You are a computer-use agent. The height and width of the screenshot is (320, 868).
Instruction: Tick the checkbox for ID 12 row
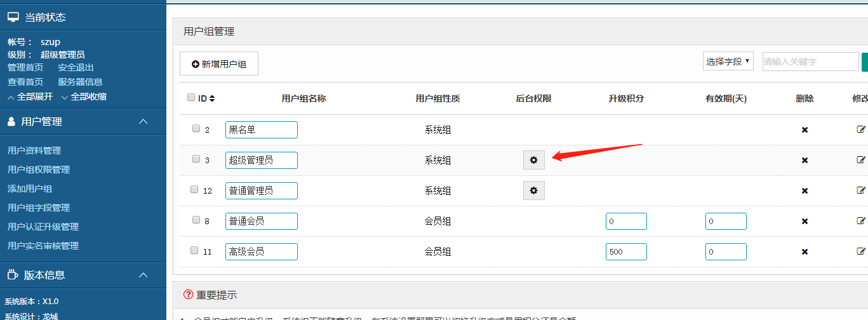195,189
